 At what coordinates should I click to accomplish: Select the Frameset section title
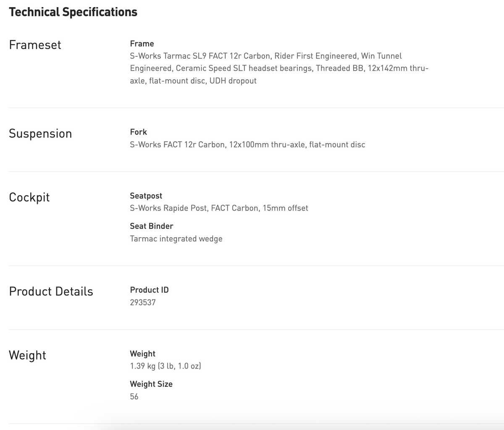(35, 45)
